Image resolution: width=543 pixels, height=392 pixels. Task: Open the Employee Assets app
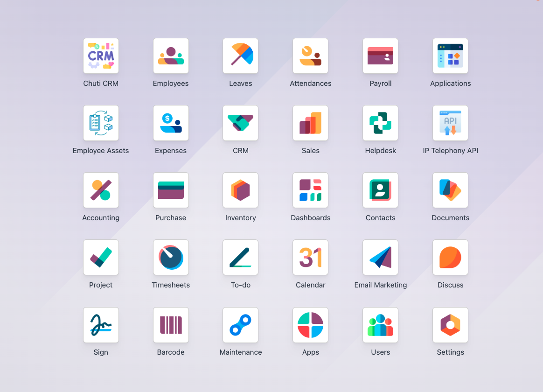point(101,123)
